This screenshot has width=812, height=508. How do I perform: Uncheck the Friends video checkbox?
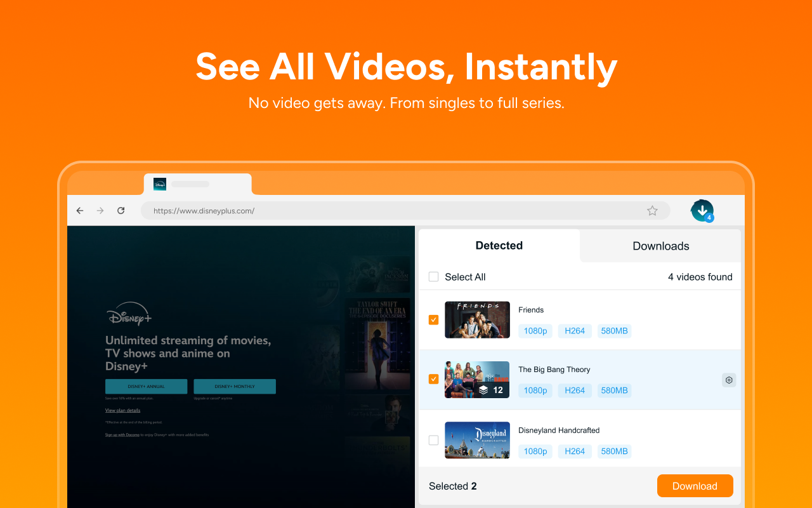tap(434, 320)
